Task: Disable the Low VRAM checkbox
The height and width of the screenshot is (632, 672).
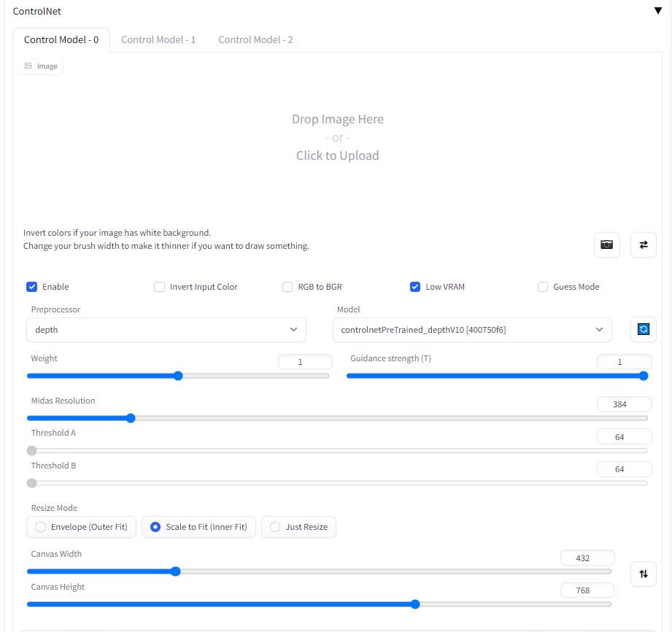Action: click(x=415, y=286)
